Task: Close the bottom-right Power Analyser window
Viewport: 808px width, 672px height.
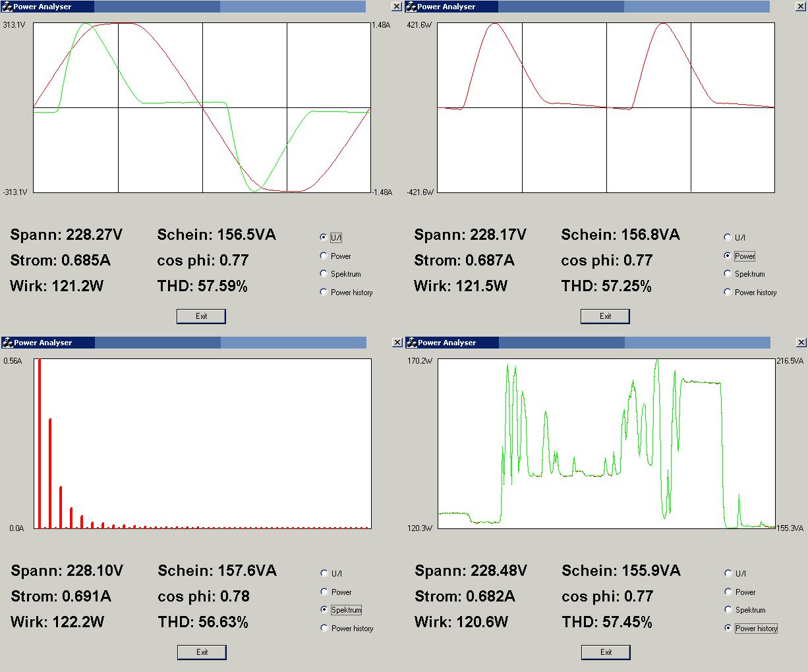Action: click(801, 343)
